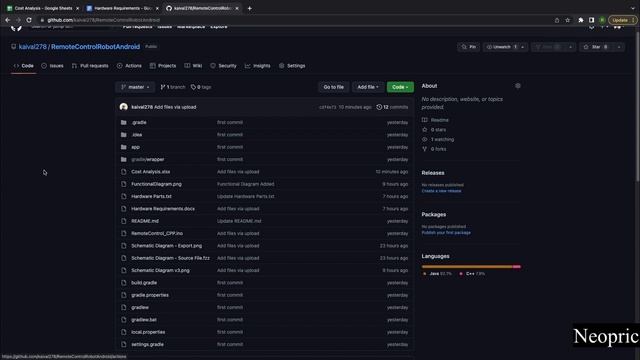Open the Security tab
Image resolution: width=640 pixels, height=360 pixels.
pos(223,66)
